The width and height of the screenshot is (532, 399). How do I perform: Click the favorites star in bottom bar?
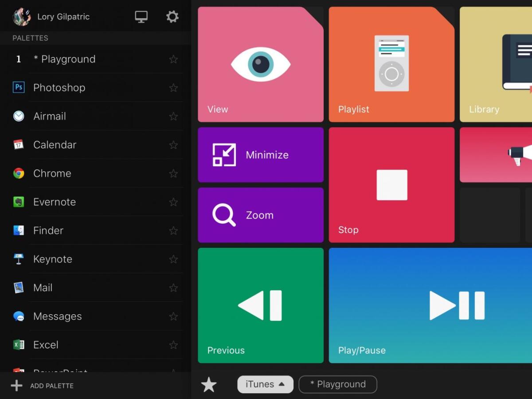[x=209, y=385]
